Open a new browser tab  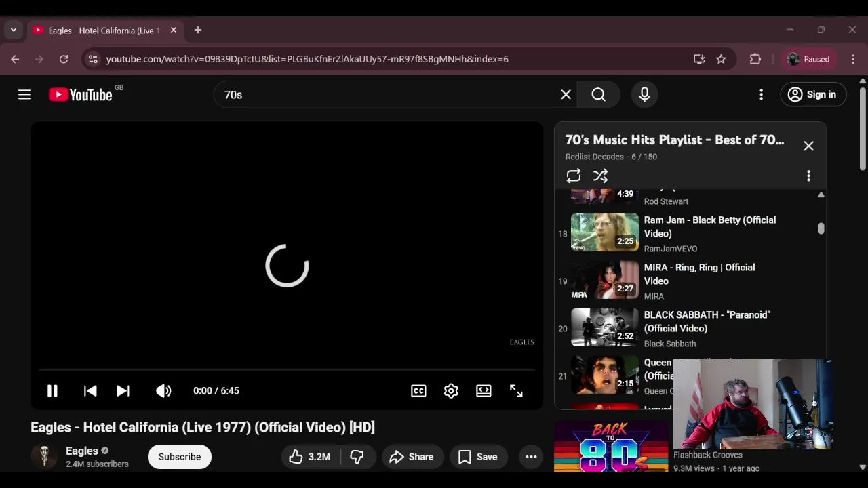(198, 30)
